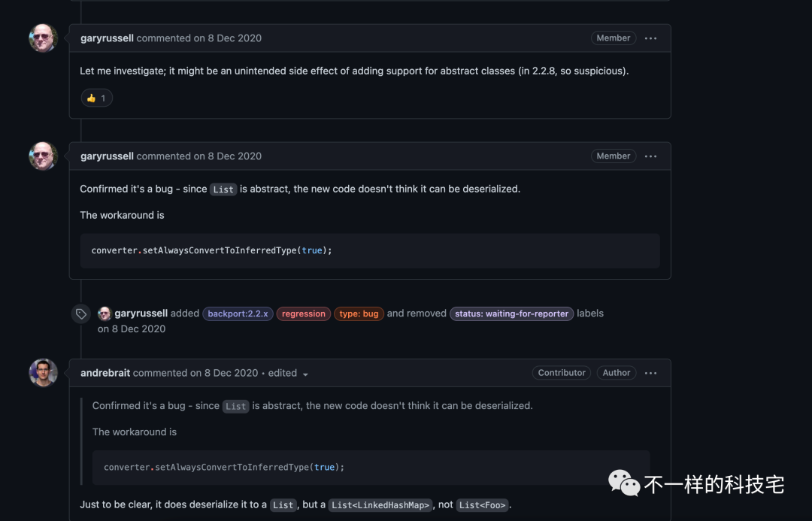The height and width of the screenshot is (521, 812).
Task: Open garyrussell username link in first comment
Action: [107, 38]
